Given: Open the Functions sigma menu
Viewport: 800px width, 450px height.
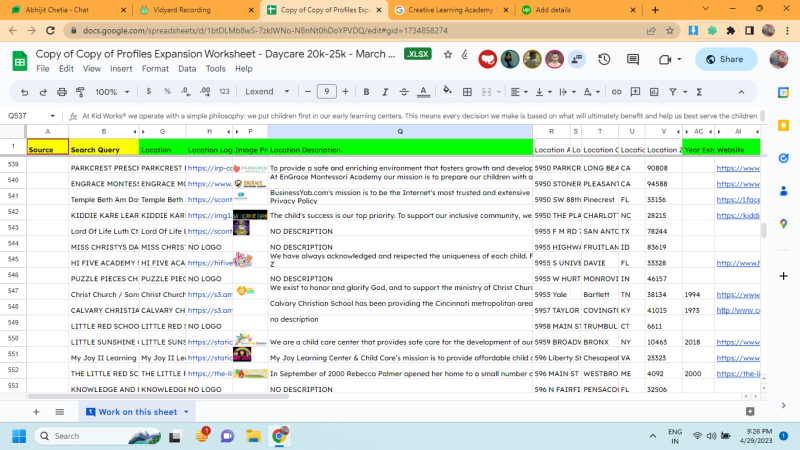Looking at the screenshot, I should (x=699, y=92).
